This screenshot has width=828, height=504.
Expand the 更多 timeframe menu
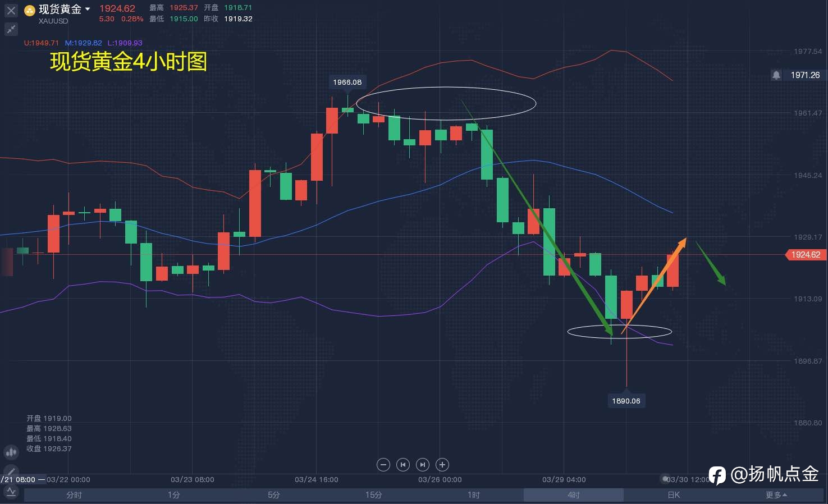pos(776,495)
